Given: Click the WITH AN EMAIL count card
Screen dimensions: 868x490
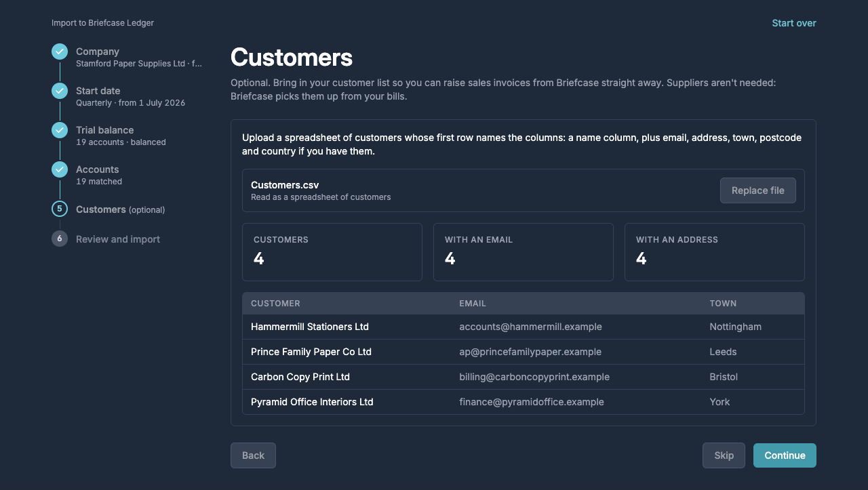Looking at the screenshot, I should tap(524, 252).
